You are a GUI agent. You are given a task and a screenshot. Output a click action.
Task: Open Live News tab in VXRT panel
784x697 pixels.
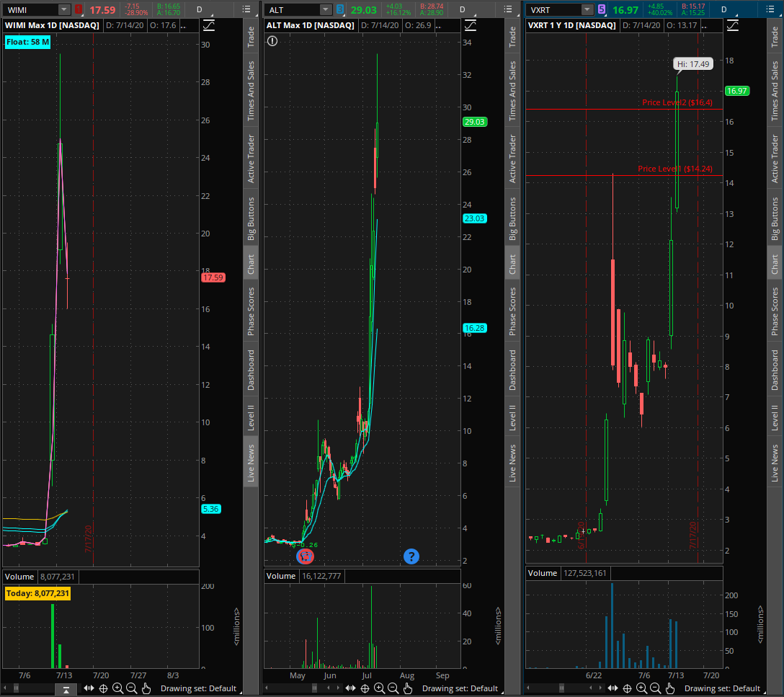click(775, 463)
